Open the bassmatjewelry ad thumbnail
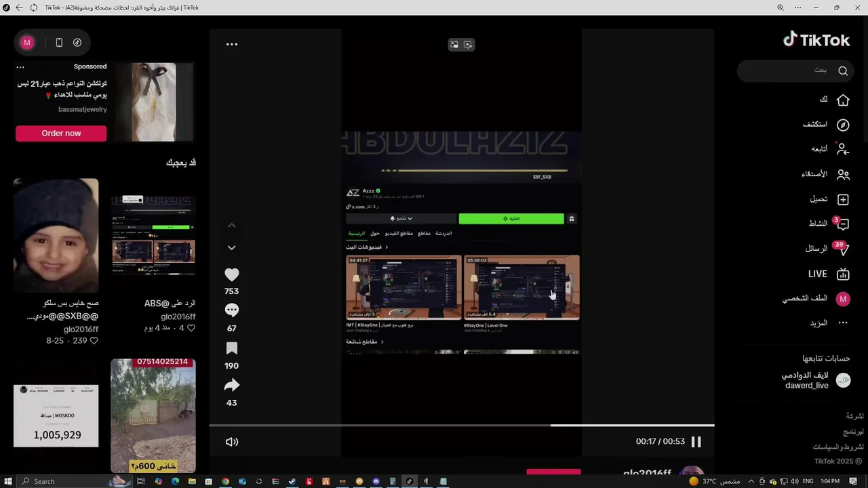Screen dimensions: 868x488 (x=153, y=102)
